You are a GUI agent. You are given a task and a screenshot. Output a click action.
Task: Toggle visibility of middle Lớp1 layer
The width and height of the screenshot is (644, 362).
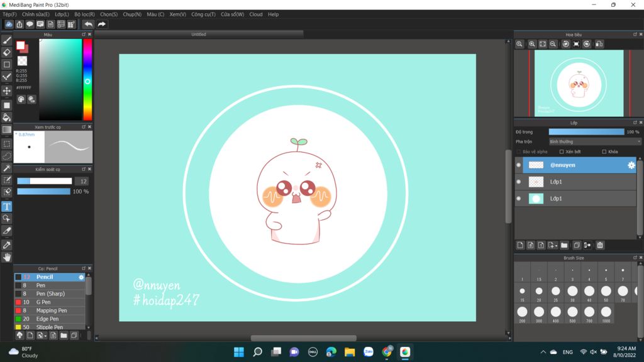[519, 182]
